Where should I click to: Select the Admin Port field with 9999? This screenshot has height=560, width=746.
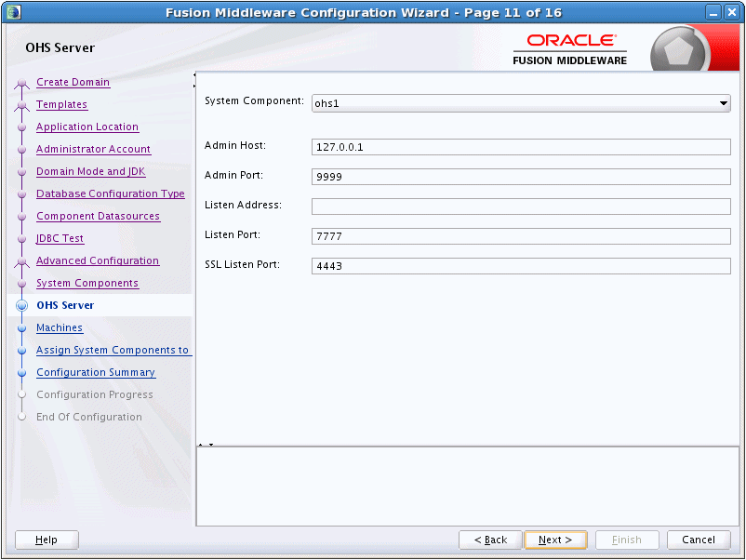point(521,177)
